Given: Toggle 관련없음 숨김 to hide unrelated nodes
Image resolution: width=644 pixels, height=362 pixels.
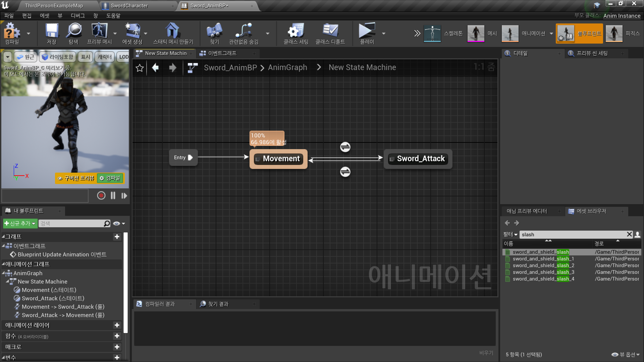Looking at the screenshot, I should coord(244,33).
